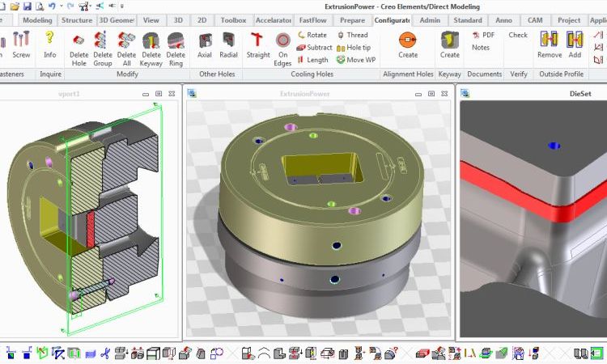Open the quick access toolbar customize arrow
607x364 pixels.
pos(122,6)
